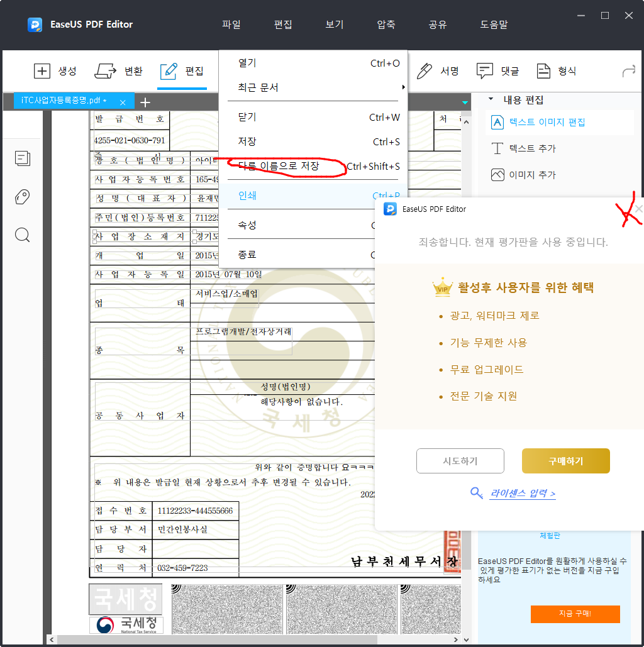The width and height of the screenshot is (644, 647).
Task: Click 032-459-7223 contact cell
Action: tap(195, 568)
